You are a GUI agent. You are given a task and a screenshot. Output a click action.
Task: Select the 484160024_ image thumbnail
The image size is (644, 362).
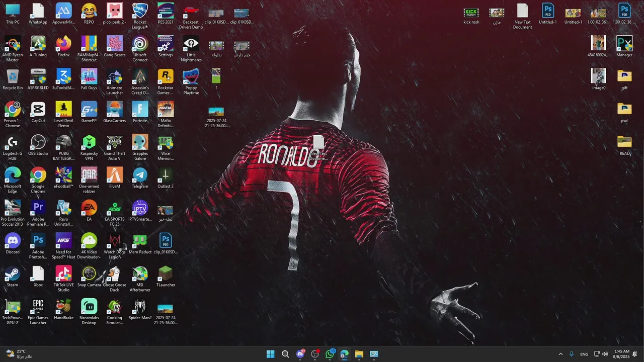[599, 46]
